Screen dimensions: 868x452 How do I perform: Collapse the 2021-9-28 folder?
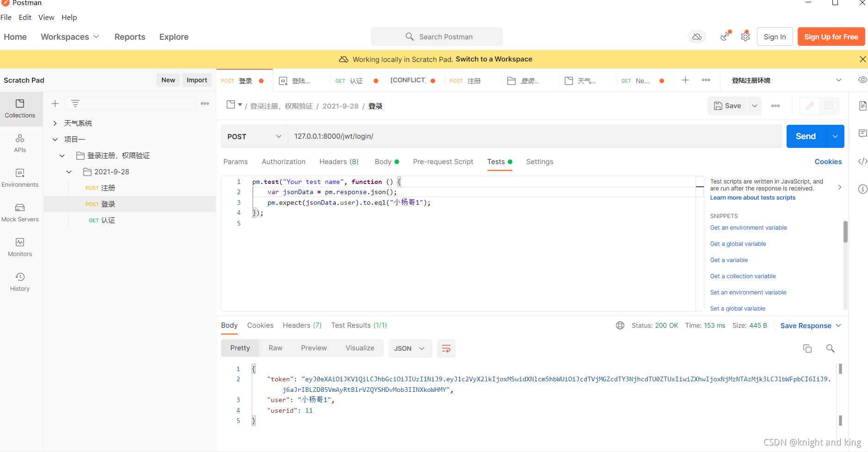[x=69, y=171]
